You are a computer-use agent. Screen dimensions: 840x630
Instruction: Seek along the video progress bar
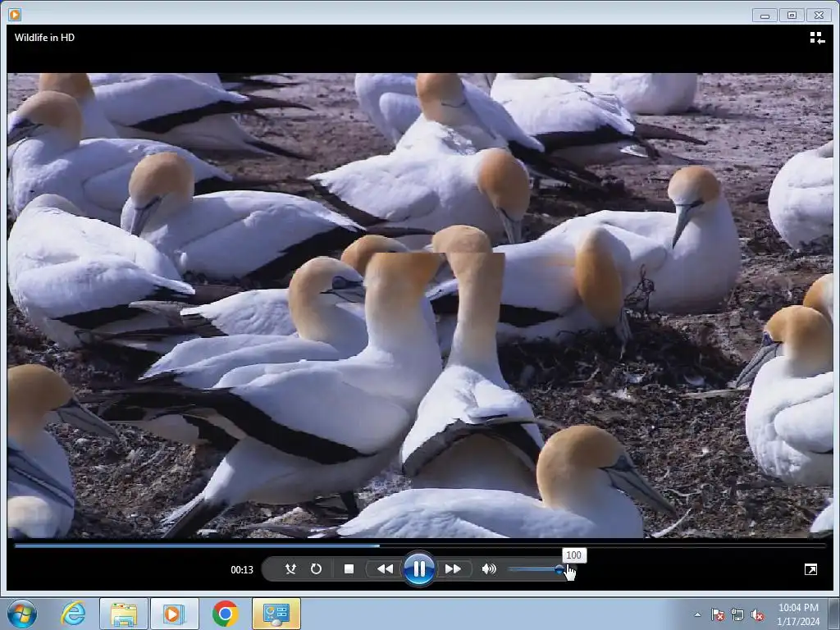click(x=420, y=546)
